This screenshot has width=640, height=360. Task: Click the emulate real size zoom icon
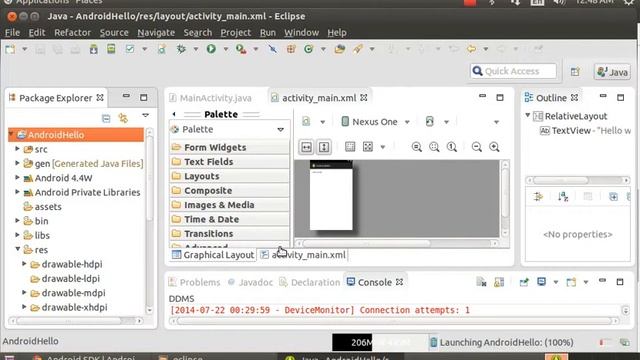(416, 147)
